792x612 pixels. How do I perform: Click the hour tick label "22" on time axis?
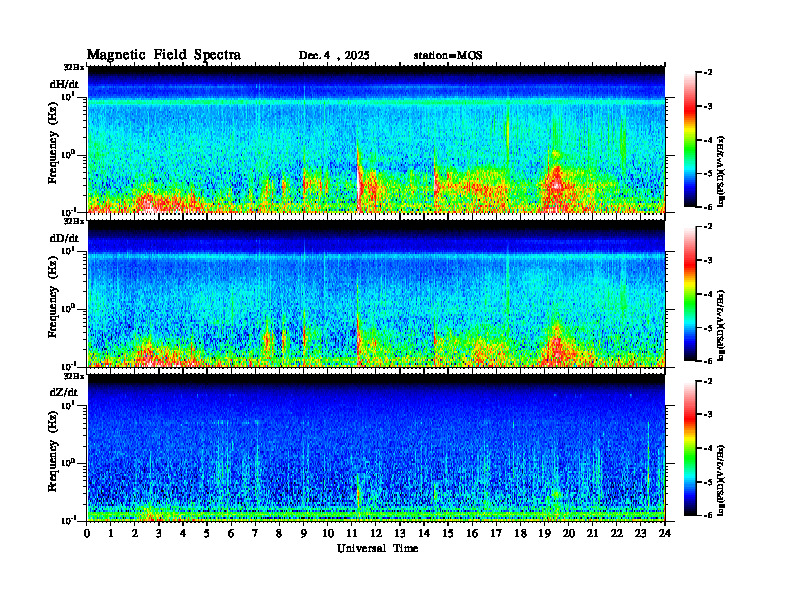pos(616,533)
